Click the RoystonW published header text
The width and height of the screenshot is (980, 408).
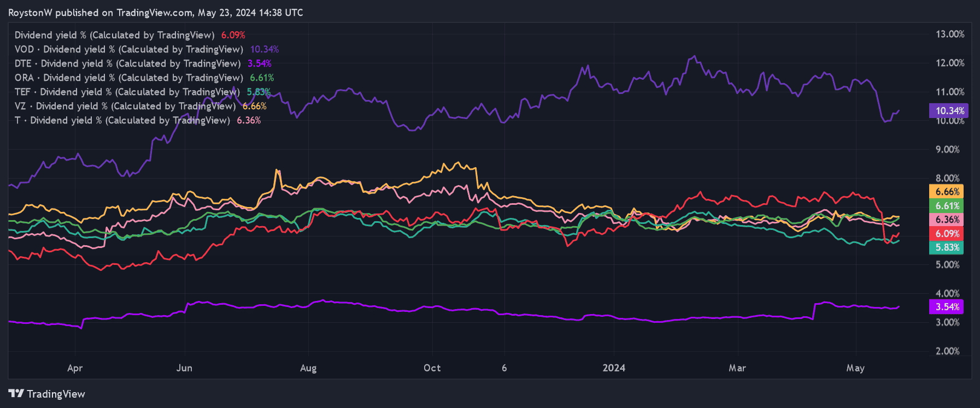coord(155,13)
